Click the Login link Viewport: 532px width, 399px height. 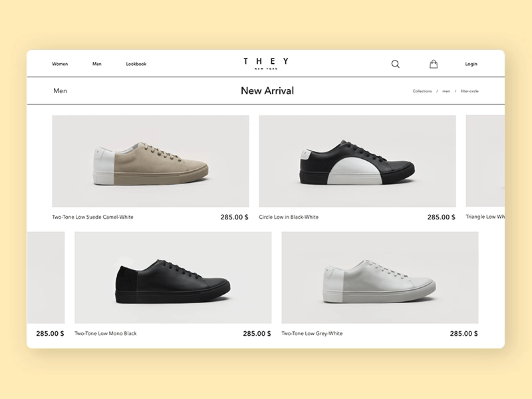(471, 64)
